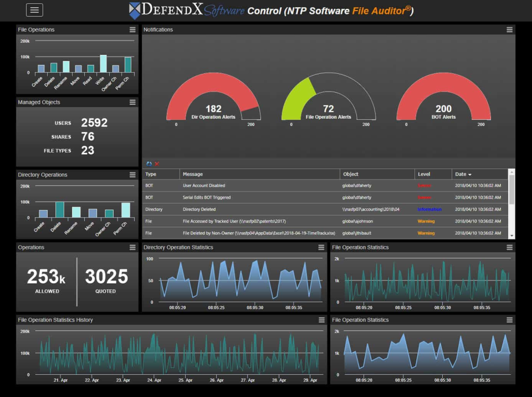Open menu of File Operation Statistics History panel
532x397 pixels.
pyautogui.click(x=321, y=320)
